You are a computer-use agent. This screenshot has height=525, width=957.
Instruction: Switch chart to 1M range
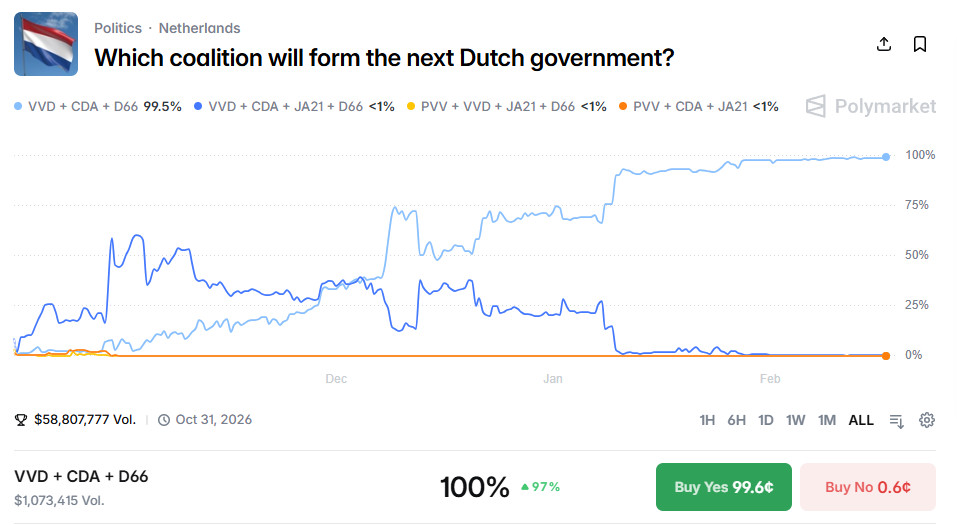pos(826,420)
